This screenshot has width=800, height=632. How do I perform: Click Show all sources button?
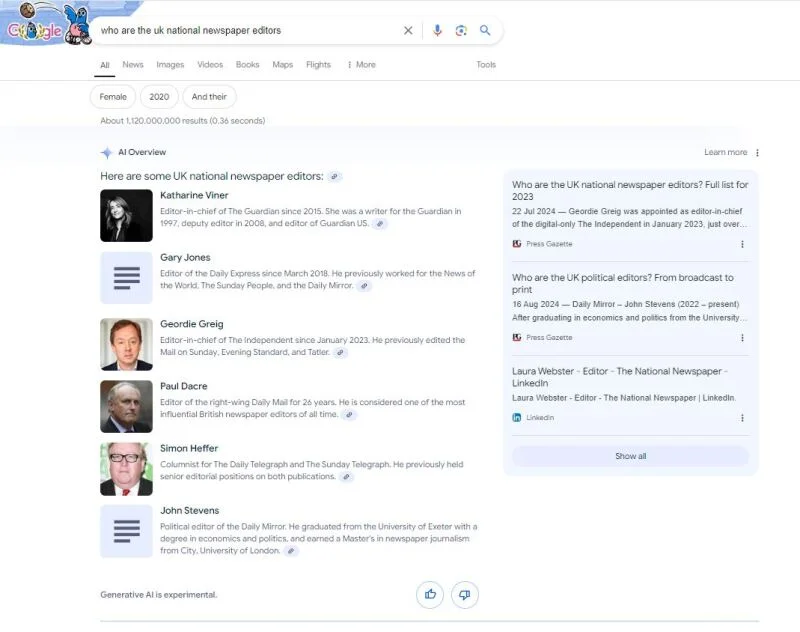coord(631,456)
